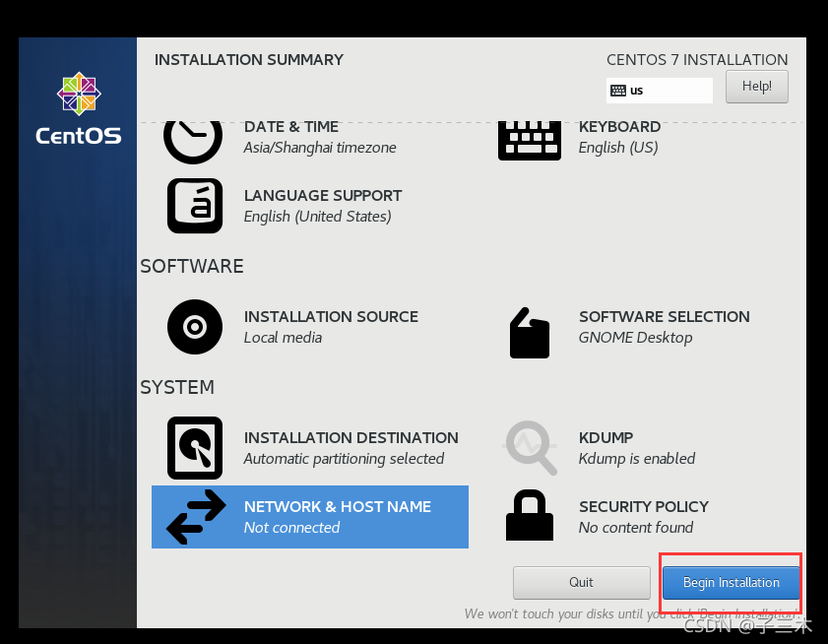Image resolution: width=828 pixels, height=644 pixels.
Task: Click Asia/Shanghai timezone text
Action: coord(319,148)
